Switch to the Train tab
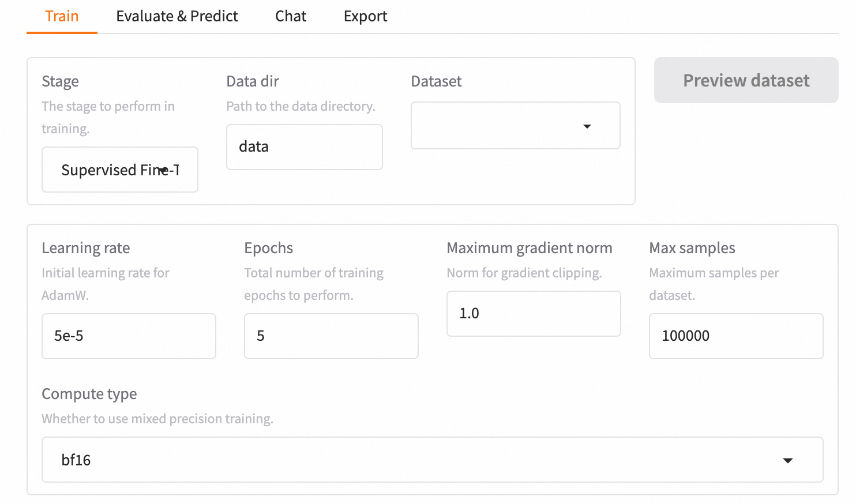Screen dimensions: 856x504 62,16
